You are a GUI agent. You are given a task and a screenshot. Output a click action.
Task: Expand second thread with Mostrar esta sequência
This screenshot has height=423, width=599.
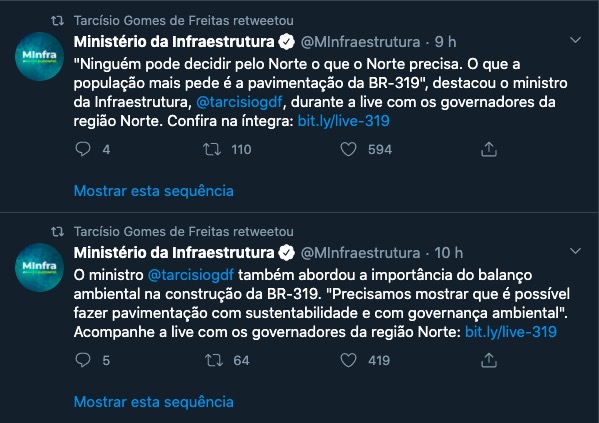tap(154, 402)
